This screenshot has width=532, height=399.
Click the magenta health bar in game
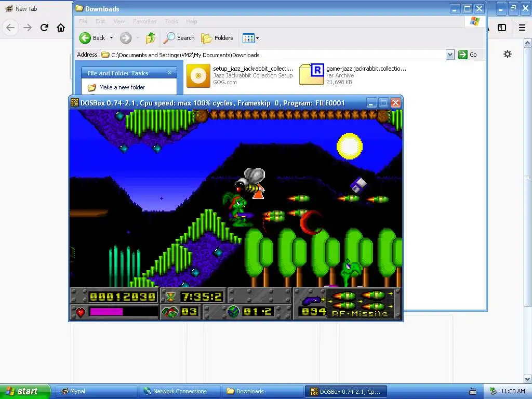pyautogui.click(x=106, y=312)
